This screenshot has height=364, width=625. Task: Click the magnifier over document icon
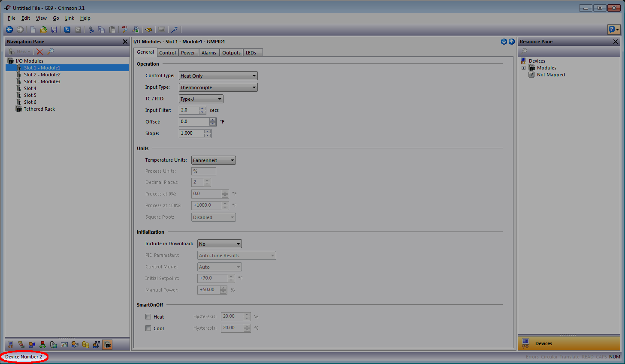(136, 30)
